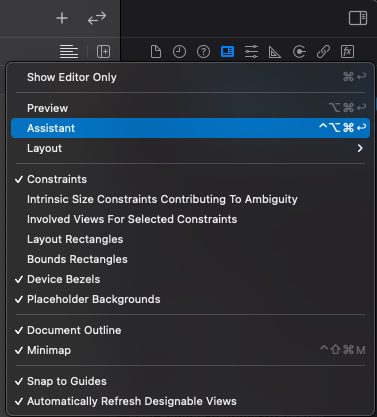
Task: Enable Involved Views For Selected Constraints
Action: pos(190,219)
